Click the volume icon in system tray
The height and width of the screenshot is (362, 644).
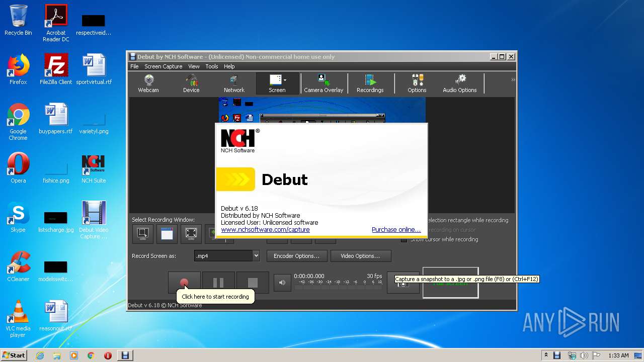[584, 355]
